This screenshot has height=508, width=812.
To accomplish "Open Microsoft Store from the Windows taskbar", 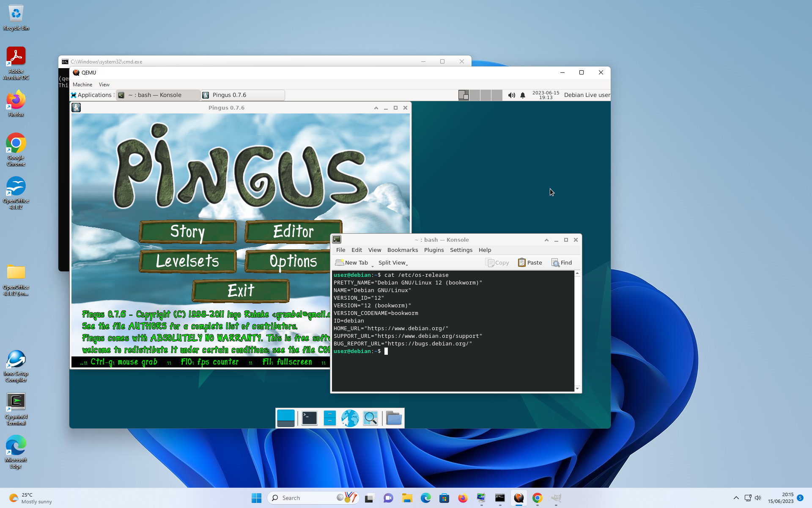I will point(444,498).
